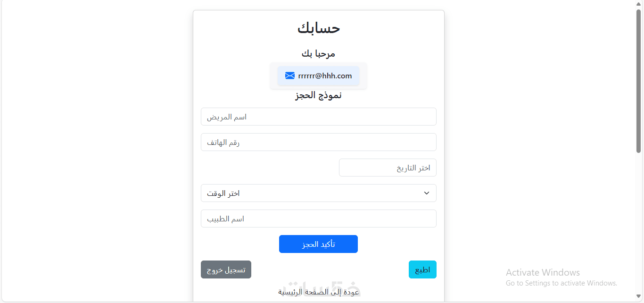
Task: Click the envelope icon beside the email
Action: [290, 76]
